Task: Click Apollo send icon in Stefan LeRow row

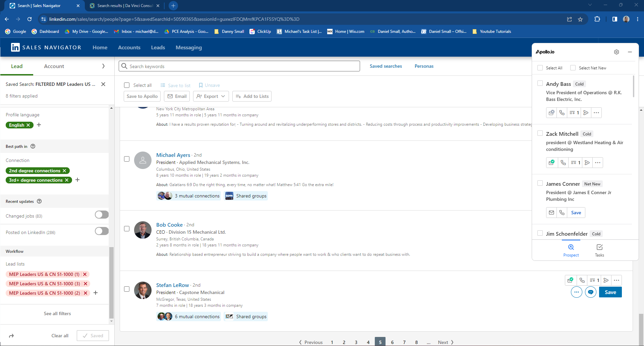Action: pos(606,280)
